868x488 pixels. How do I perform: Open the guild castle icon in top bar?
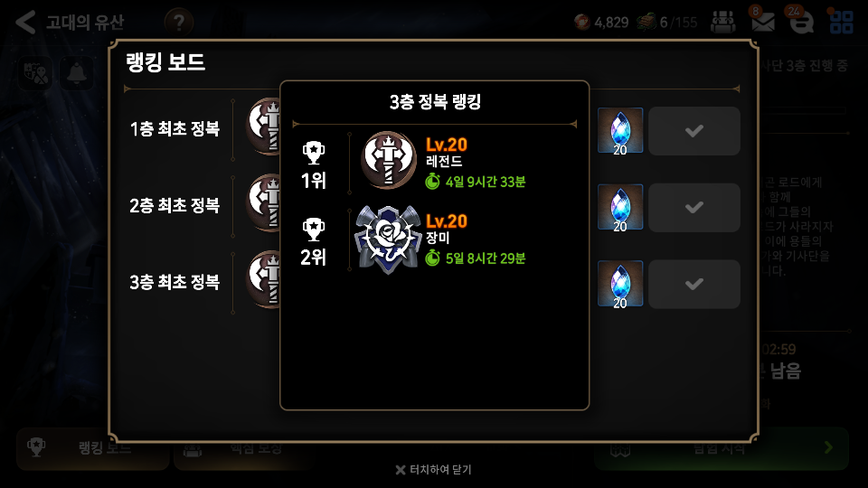[723, 22]
